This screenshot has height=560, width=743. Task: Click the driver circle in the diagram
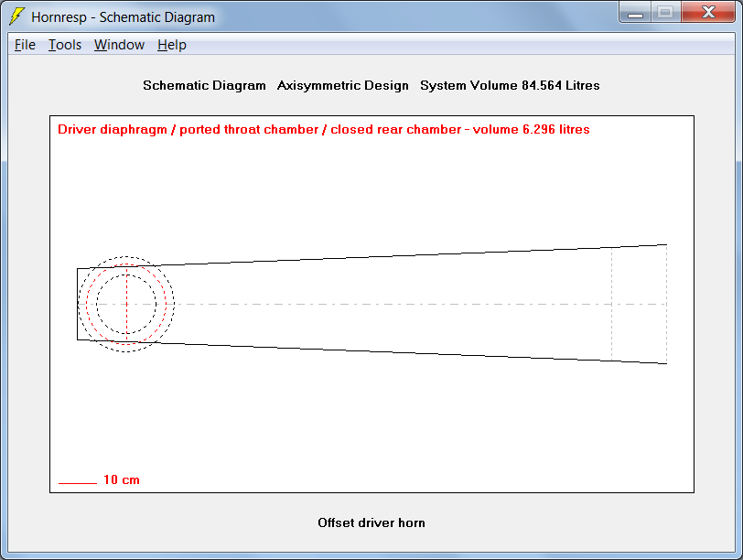point(126,304)
